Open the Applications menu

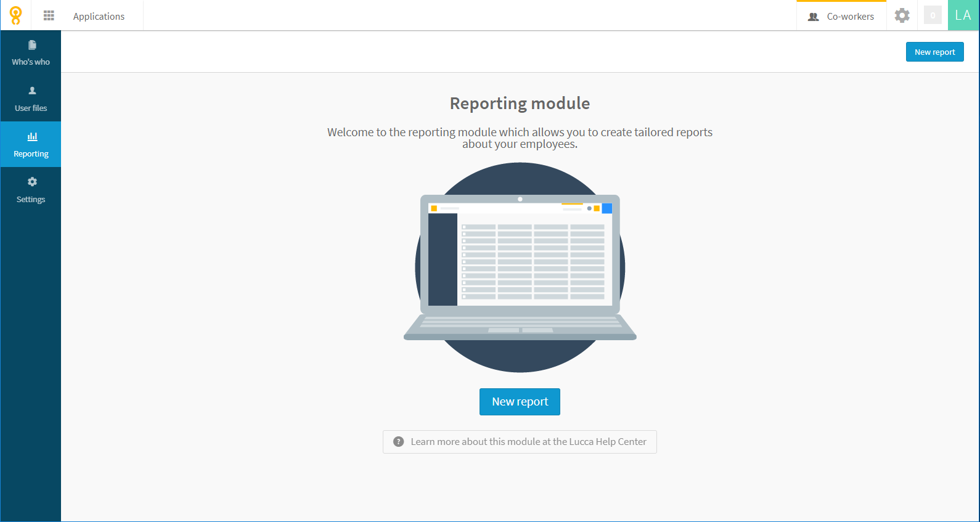point(99,16)
